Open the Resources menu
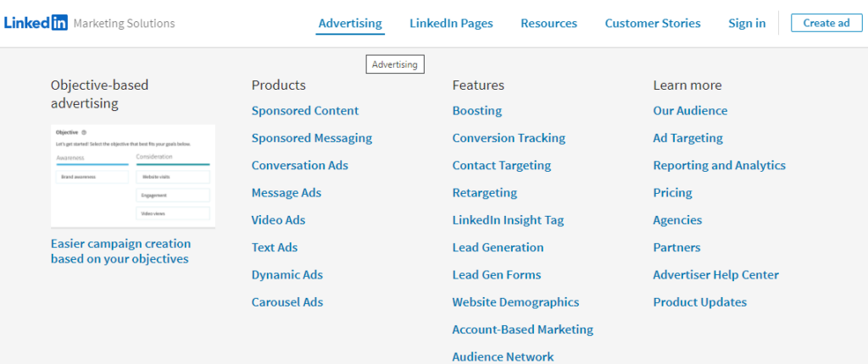Image resolution: width=868 pixels, height=364 pixels. pyautogui.click(x=549, y=23)
